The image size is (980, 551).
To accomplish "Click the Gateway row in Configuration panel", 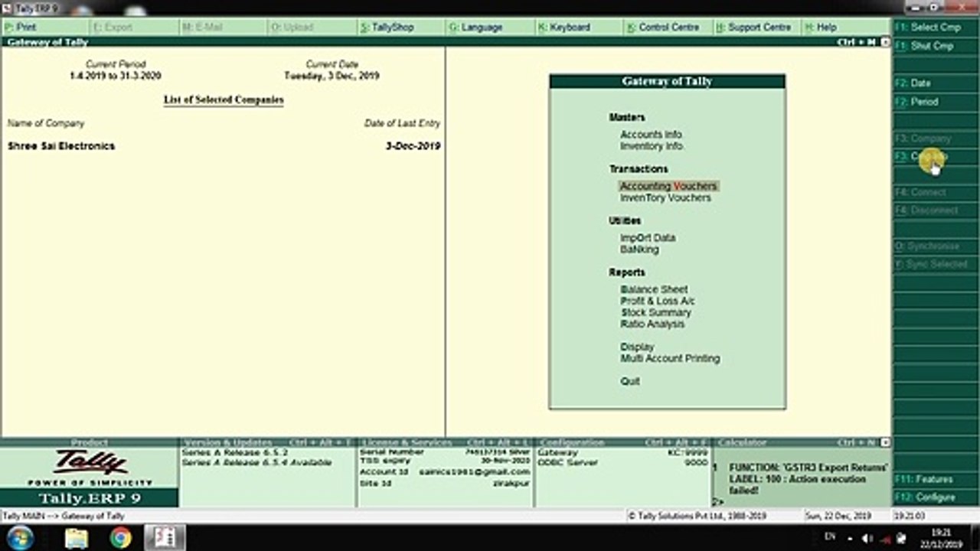I will click(622, 452).
